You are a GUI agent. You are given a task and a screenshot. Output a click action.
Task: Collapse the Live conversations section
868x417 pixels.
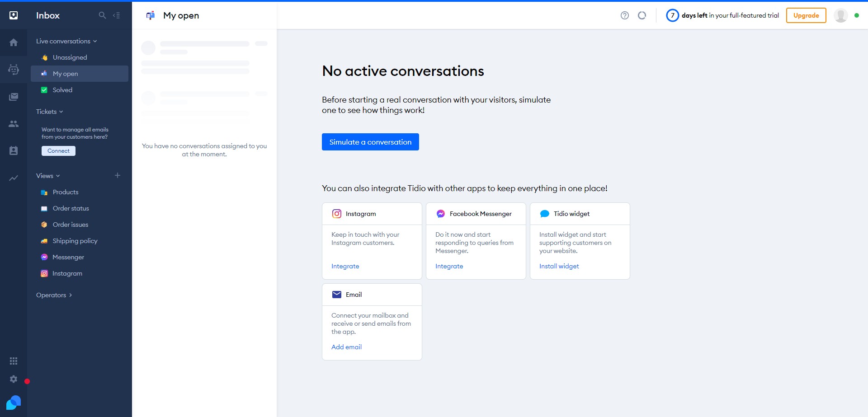point(66,41)
